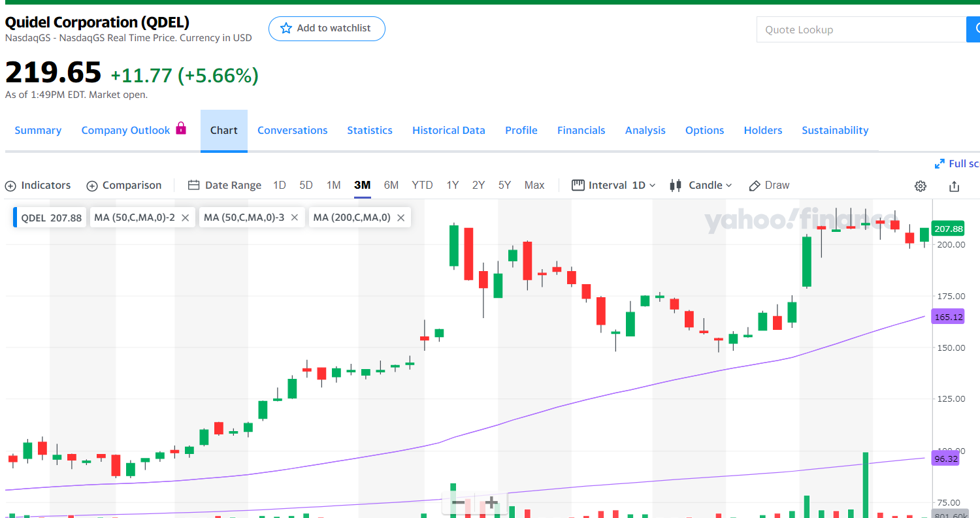Image resolution: width=980 pixels, height=518 pixels.
Task: Open the Date Range calendar picker
Action: click(x=225, y=186)
